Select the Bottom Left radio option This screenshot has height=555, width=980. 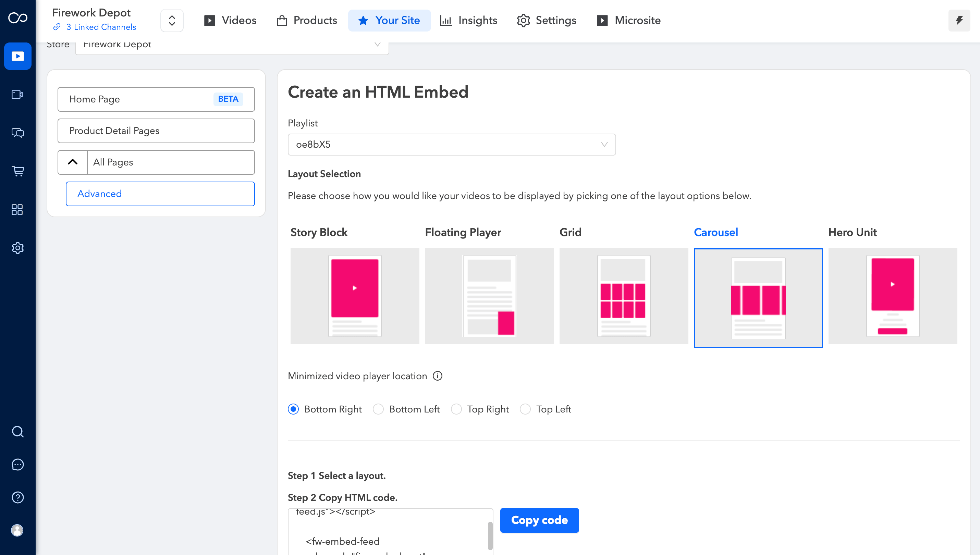378,409
